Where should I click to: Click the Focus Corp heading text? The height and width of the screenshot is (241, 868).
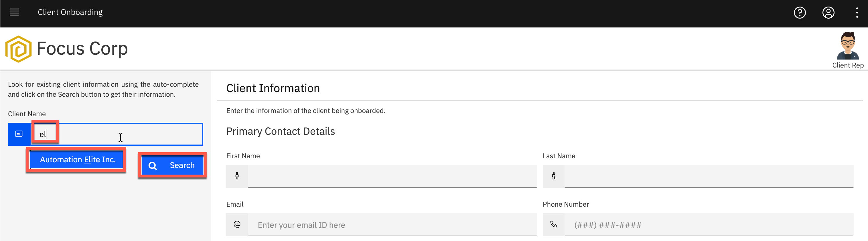[x=82, y=49]
